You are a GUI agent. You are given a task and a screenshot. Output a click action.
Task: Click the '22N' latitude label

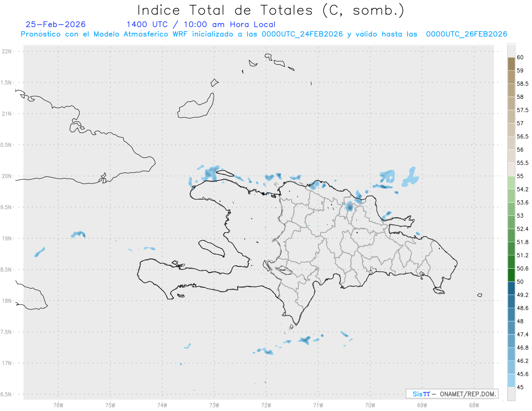(x=7, y=51)
